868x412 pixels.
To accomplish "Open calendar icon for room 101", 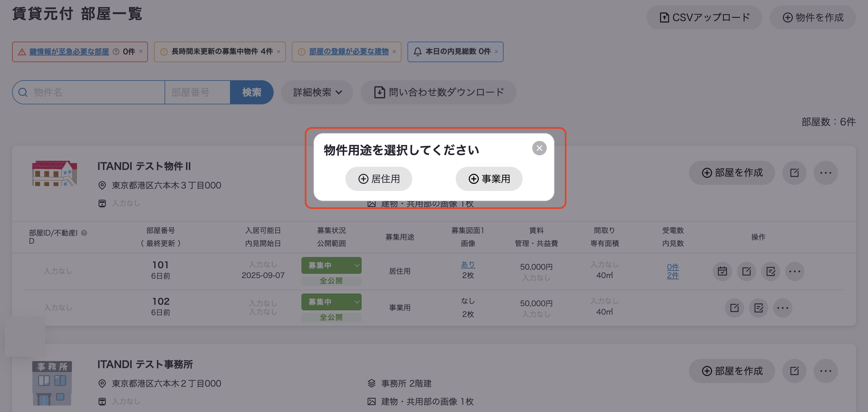I will pos(722,271).
